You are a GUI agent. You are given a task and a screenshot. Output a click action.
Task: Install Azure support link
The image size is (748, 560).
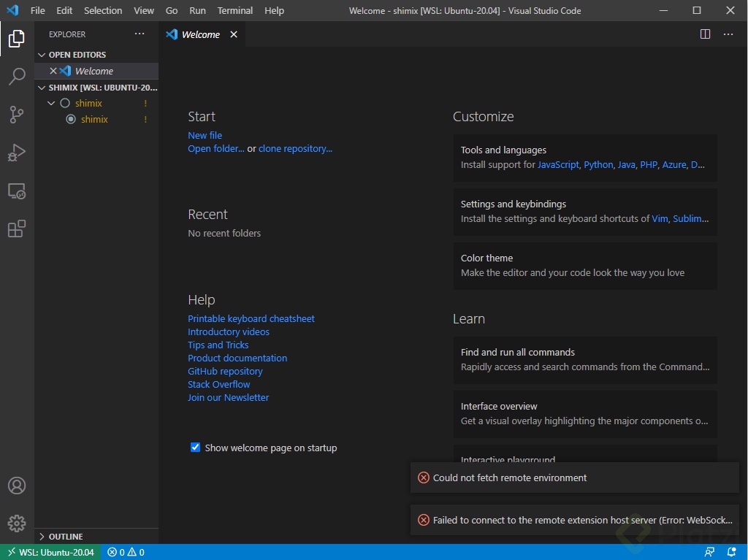tap(674, 164)
